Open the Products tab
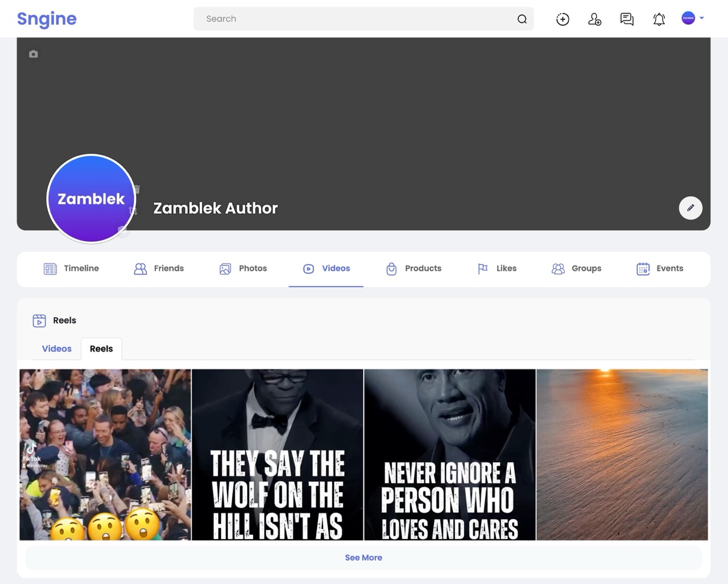Viewport: 728px width, 584px height. 413,268
